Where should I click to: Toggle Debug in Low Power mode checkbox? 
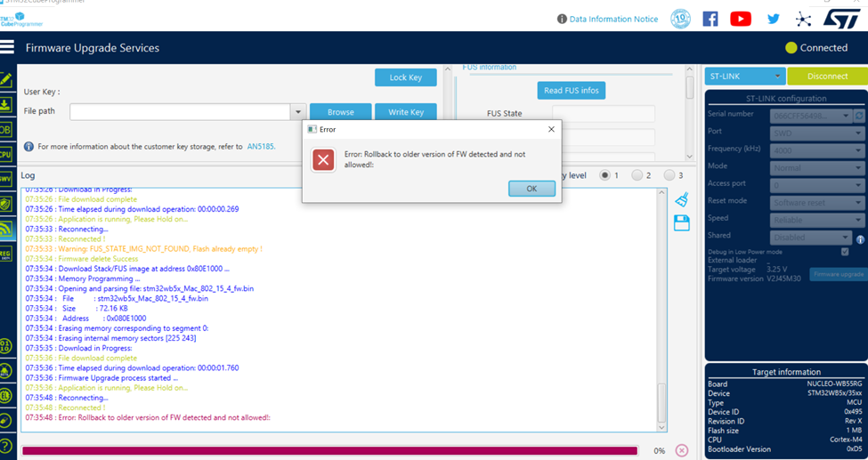845,251
